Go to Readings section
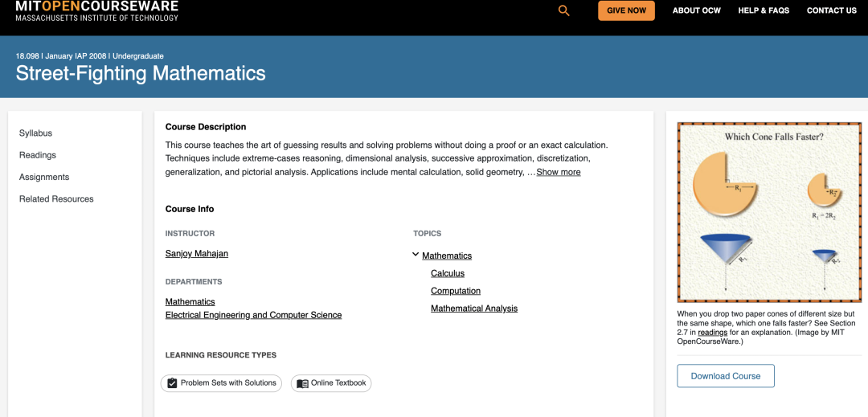The image size is (868, 417). click(38, 155)
